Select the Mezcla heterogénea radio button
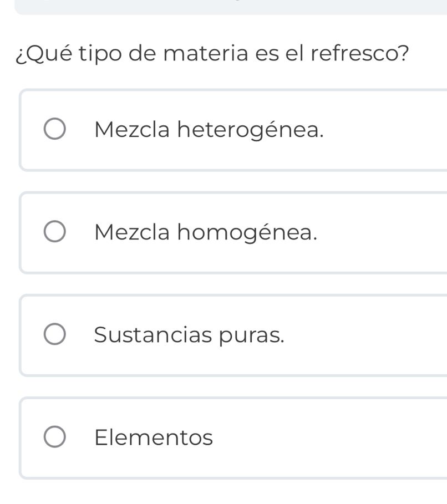Image resolution: width=447 pixels, height=504 pixels. [x=57, y=129]
